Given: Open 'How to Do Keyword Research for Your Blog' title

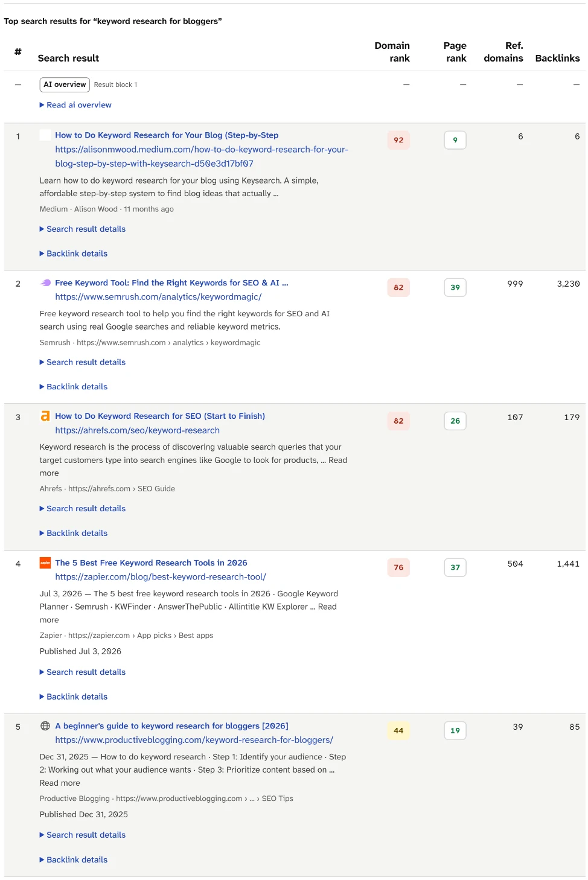Looking at the screenshot, I should [167, 135].
